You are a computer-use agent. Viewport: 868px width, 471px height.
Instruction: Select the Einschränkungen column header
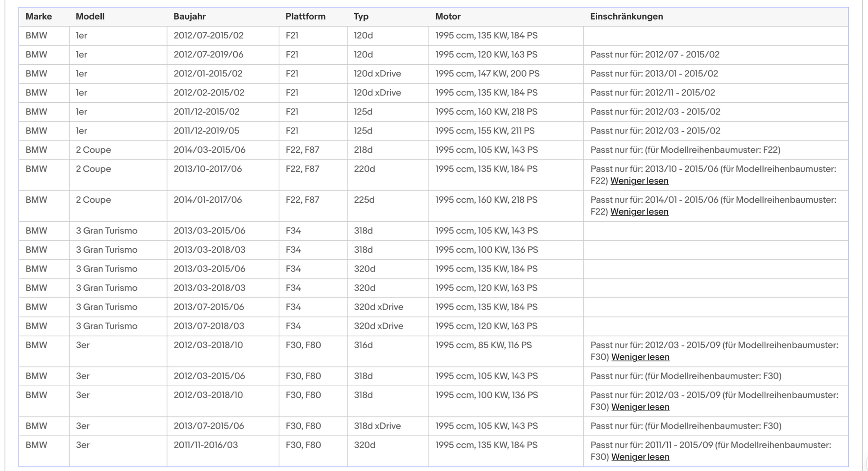tap(627, 17)
